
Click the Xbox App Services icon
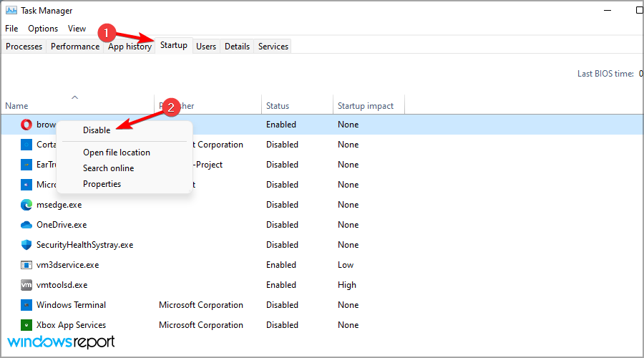pos(26,325)
